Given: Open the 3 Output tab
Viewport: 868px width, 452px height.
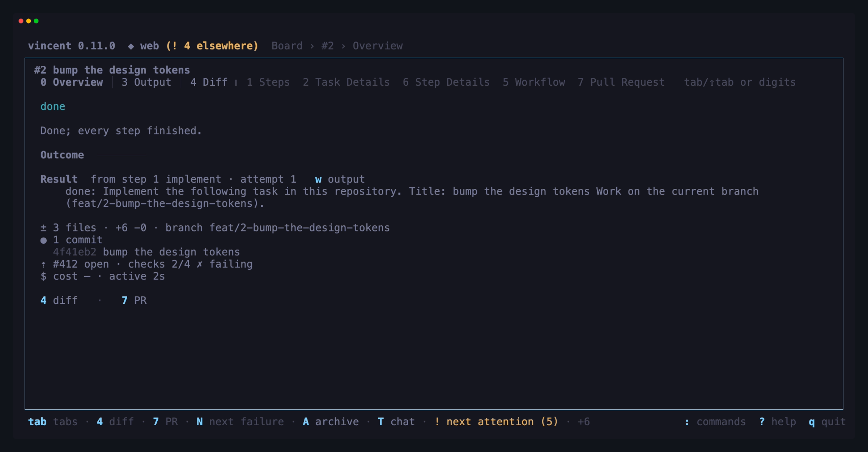Looking at the screenshot, I should coord(146,82).
